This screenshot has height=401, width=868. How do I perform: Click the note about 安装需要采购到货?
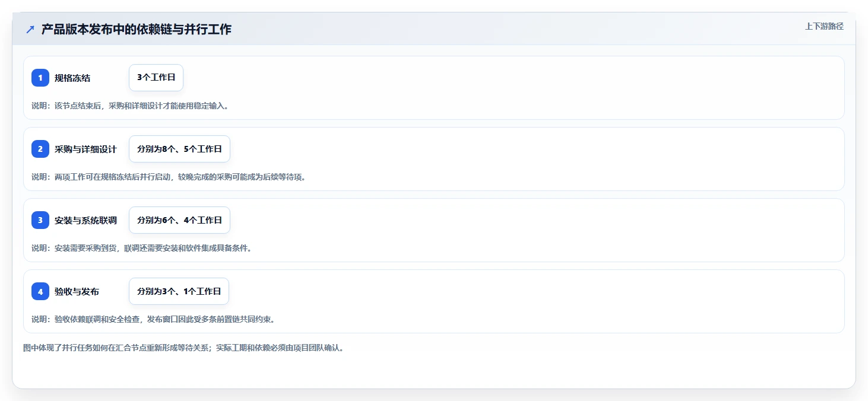pyautogui.click(x=142, y=248)
